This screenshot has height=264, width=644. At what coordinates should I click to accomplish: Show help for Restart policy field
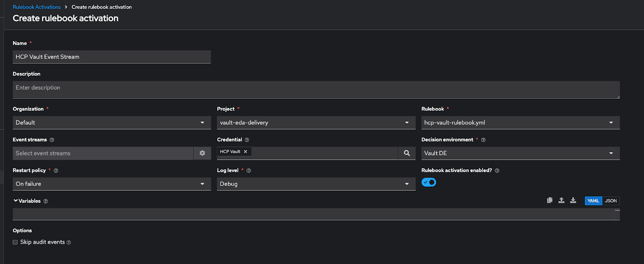(56, 171)
